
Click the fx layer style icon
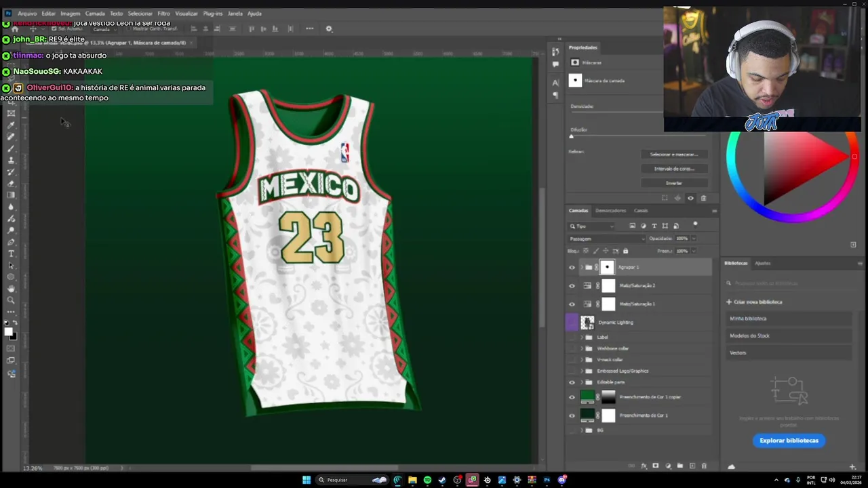coord(644,466)
